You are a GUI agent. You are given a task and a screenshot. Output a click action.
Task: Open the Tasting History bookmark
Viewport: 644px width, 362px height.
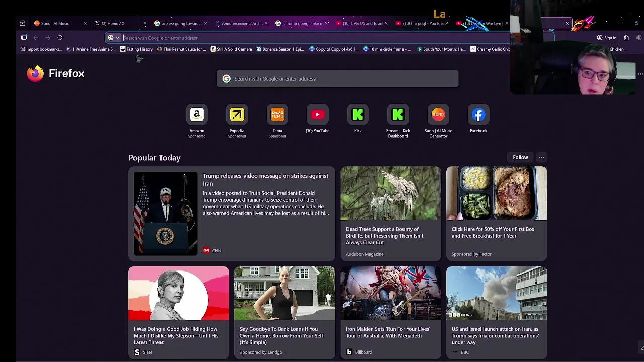tap(136, 49)
